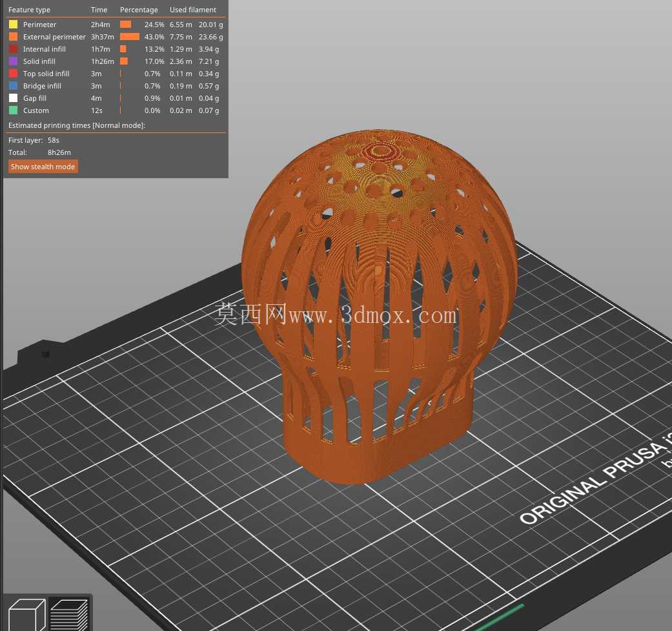Switch to 3D editor view cube icon
672x631 pixels.
(27, 615)
